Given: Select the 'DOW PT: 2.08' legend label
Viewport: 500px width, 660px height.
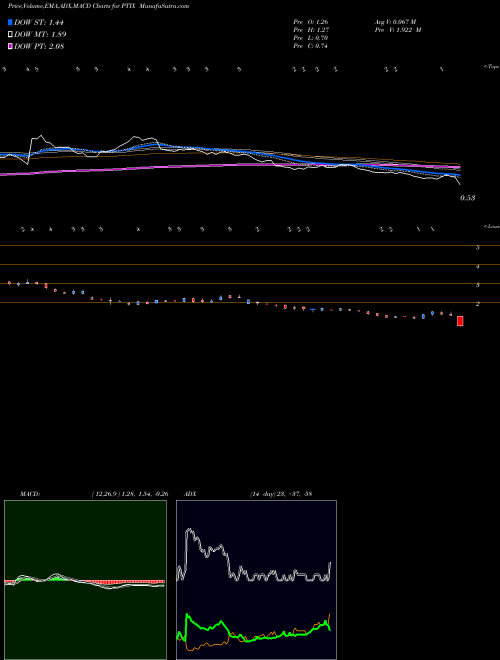Looking at the screenshot, I should pos(39,46).
